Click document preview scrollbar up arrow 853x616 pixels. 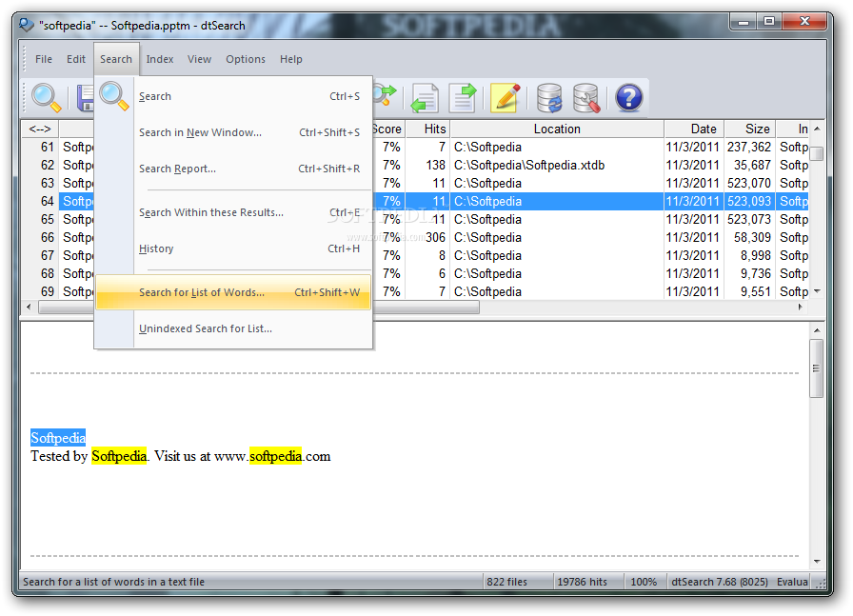[816, 330]
